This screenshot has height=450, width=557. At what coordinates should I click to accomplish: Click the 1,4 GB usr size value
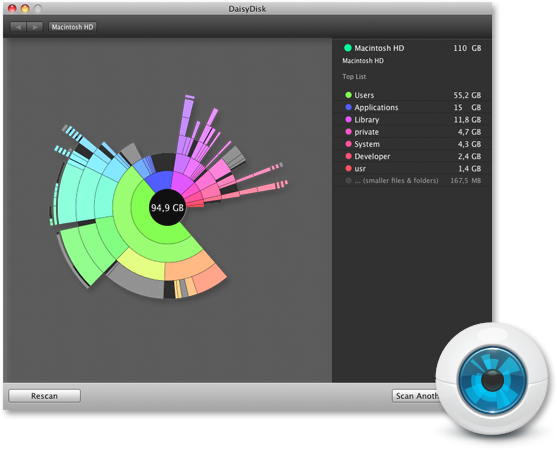[469, 168]
